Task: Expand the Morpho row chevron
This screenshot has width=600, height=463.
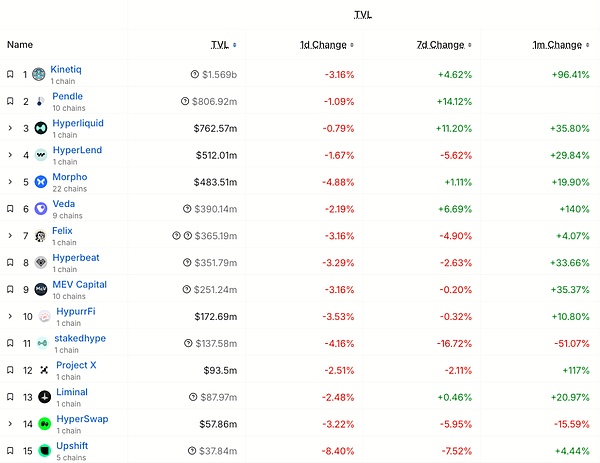Action: (10, 182)
